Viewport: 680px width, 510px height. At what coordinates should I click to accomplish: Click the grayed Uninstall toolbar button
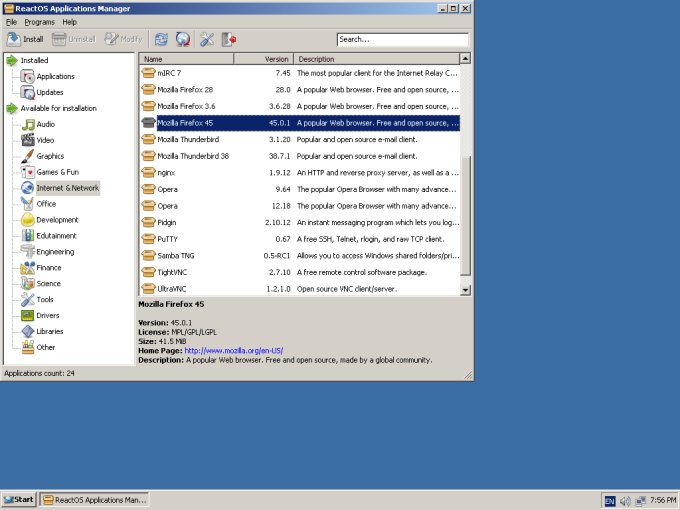[x=73, y=39]
